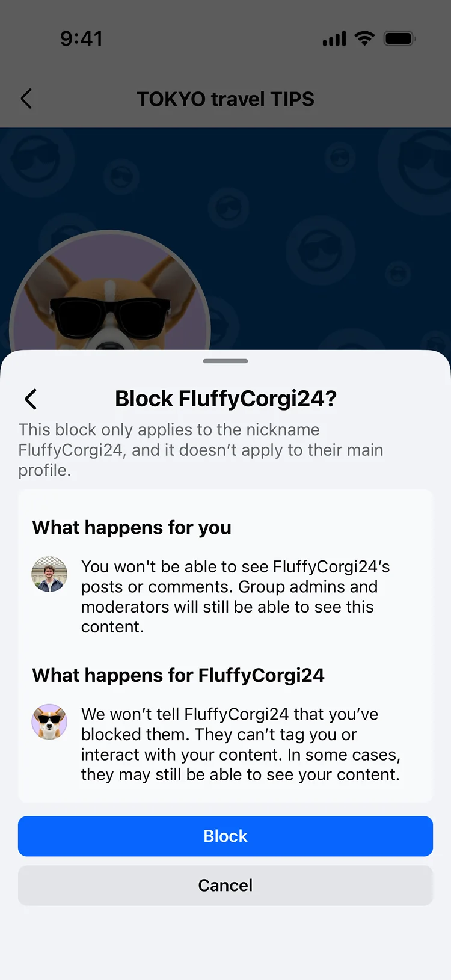This screenshot has width=451, height=980.
Task: Tap the small corgi avatar icon
Action: pos(49,721)
